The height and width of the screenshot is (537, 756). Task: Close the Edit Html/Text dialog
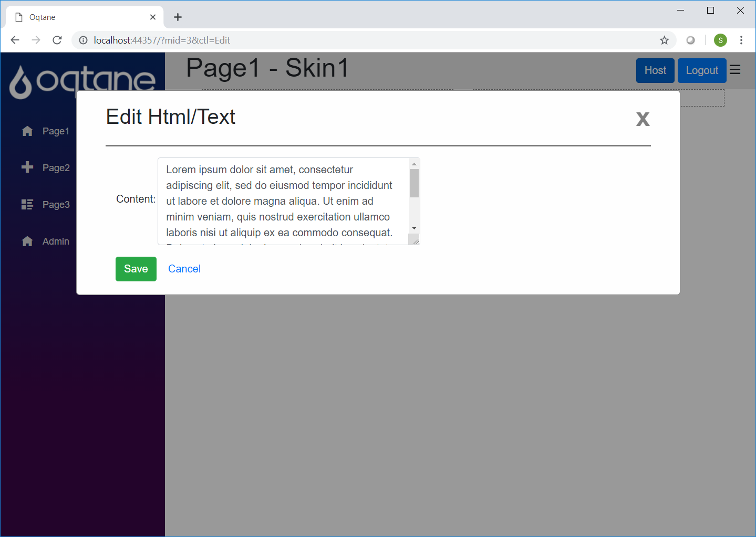click(x=643, y=119)
